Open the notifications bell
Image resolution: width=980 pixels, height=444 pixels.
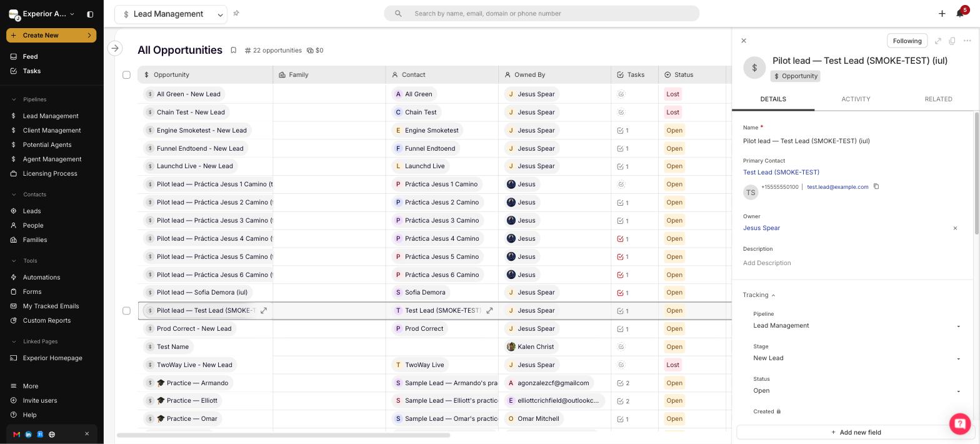click(960, 14)
